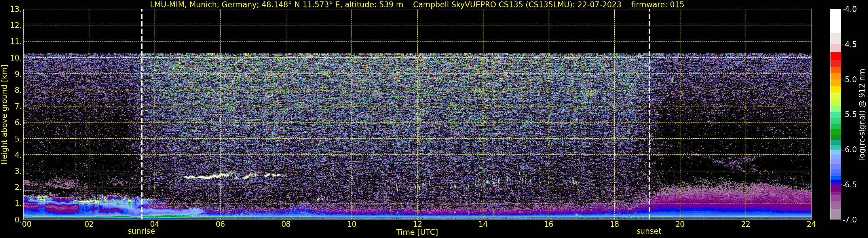
Task: Click the time axis tick '00'
Action: click(26, 224)
